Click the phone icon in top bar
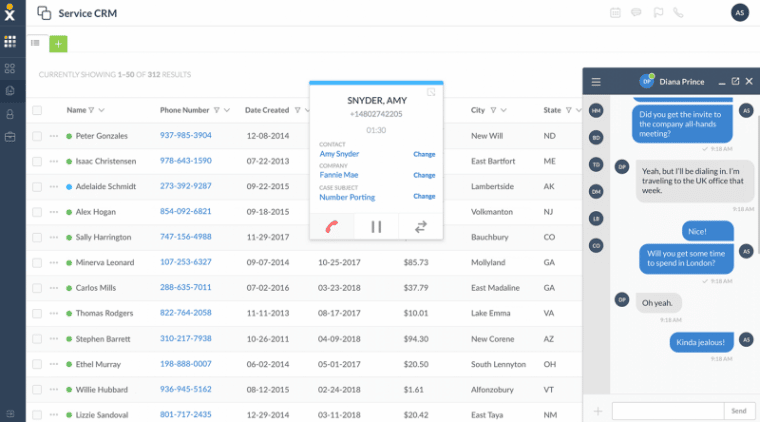Viewport: 760px width, 422px height. 679,13
